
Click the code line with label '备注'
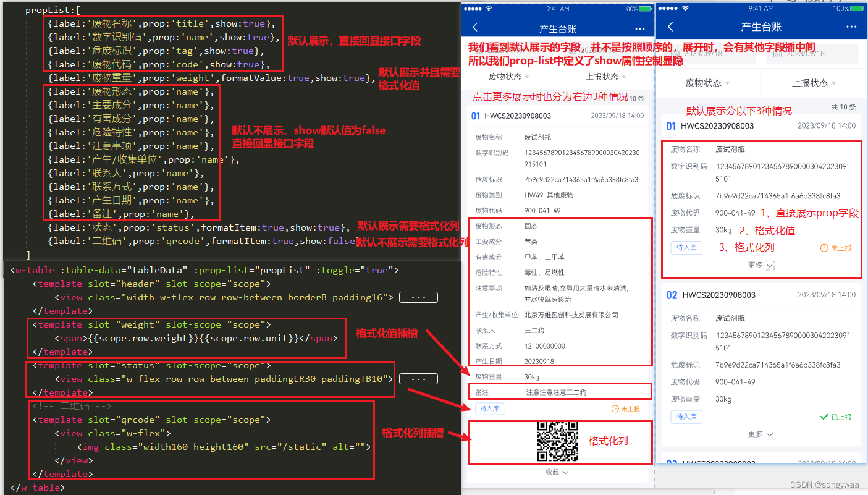tap(120, 214)
